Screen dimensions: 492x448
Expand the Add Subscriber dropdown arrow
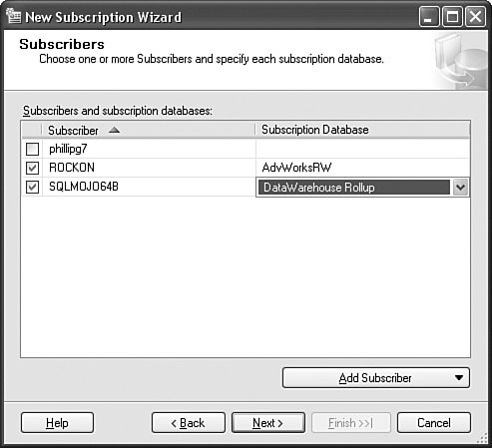(x=459, y=378)
